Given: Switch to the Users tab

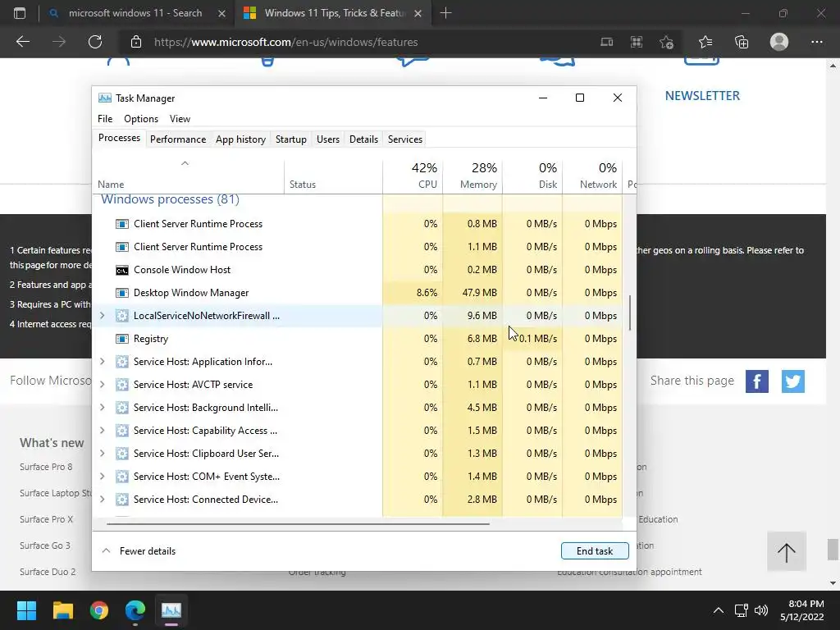Looking at the screenshot, I should tap(328, 139).
